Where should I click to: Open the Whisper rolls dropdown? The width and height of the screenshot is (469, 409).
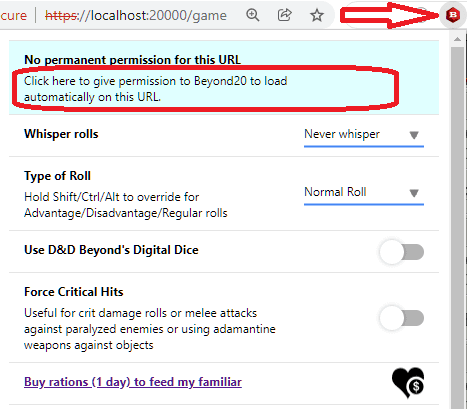tap(364, 135)
